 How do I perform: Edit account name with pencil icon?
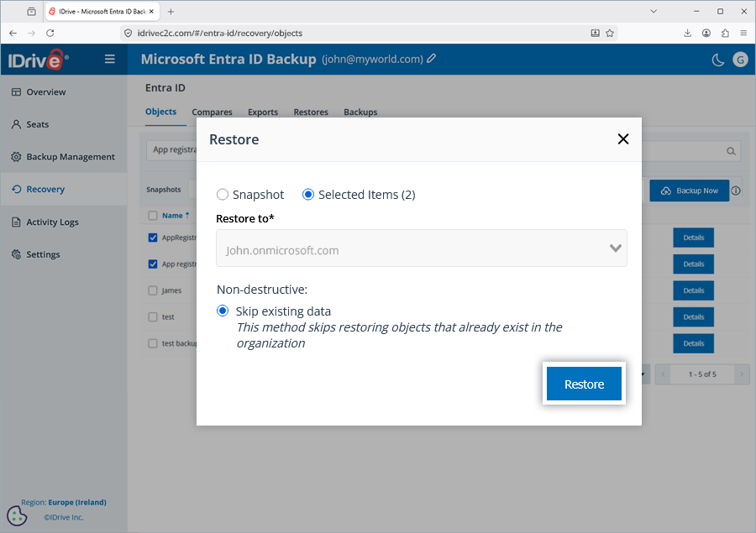click(x=432, y=59)
